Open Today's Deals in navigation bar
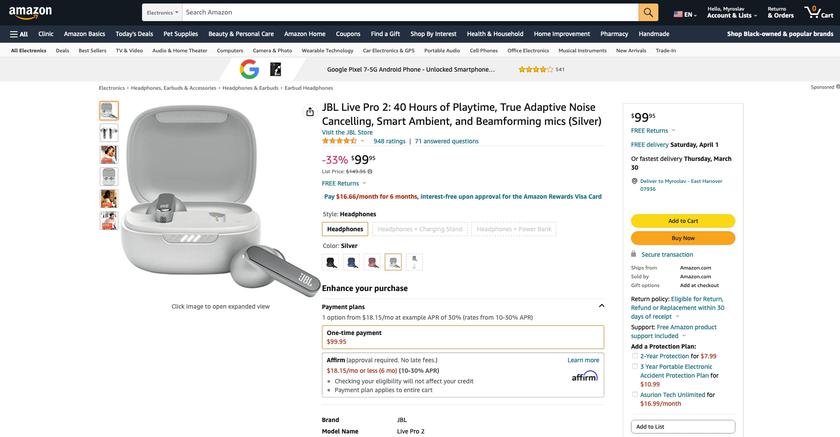This screenshot has height=437, width=840. 134,33
